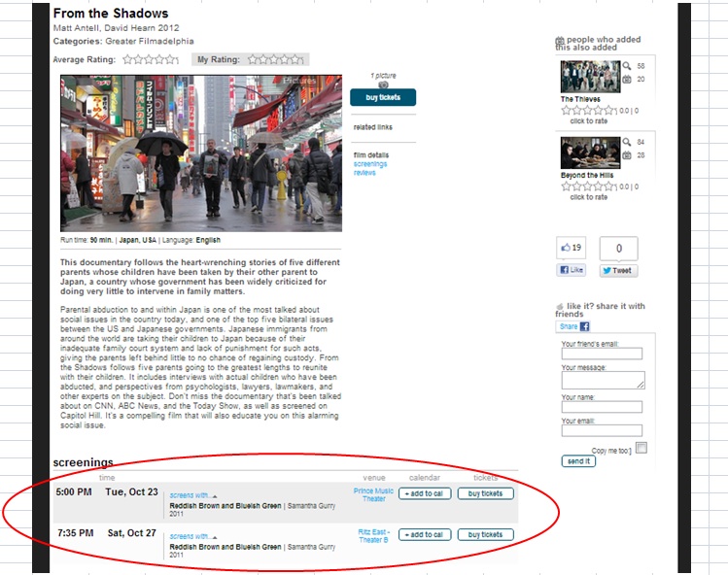This screenshot has height=575, width=728.
Task: Set My Rating stars for this film
Action: tap(275, 59)
